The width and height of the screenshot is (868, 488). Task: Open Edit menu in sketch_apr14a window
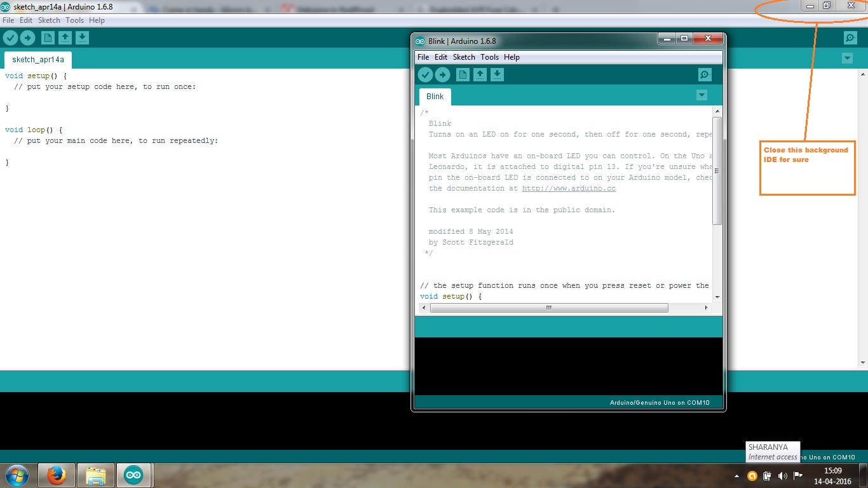point(26,20)
